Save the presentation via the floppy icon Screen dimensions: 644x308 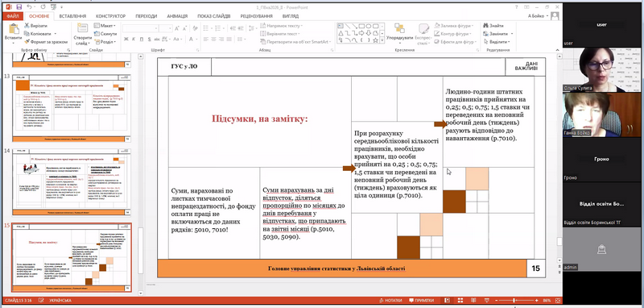coord(19,7)
